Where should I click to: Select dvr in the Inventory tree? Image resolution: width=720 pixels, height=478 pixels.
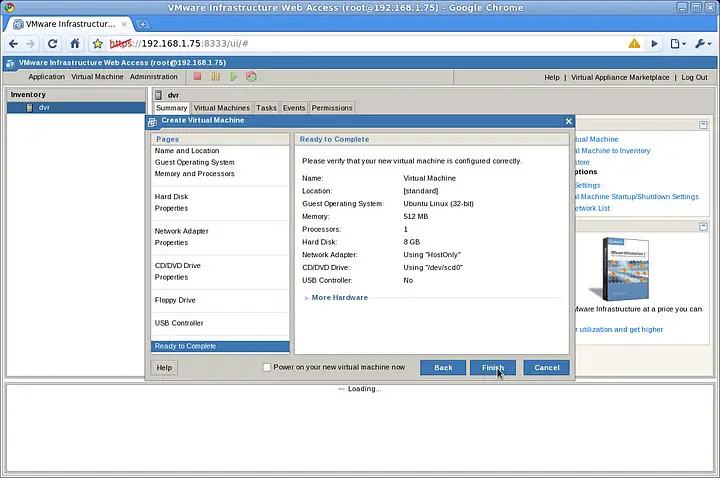coord(76,107)
